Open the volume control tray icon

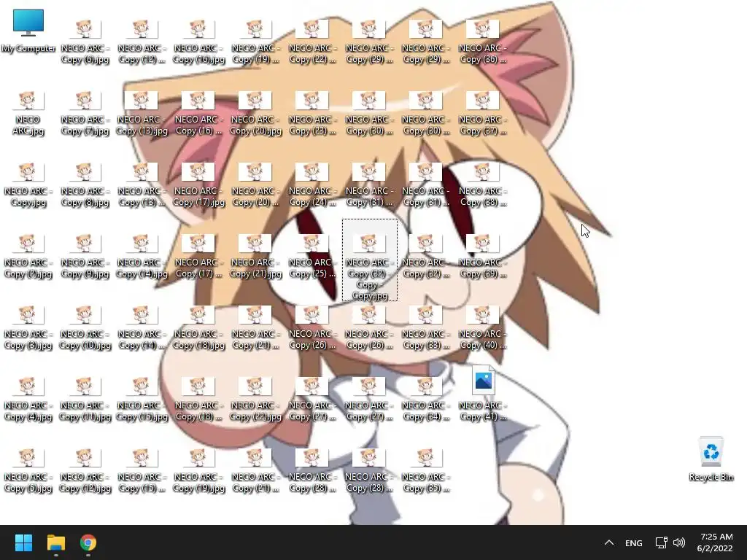[679, 542]
